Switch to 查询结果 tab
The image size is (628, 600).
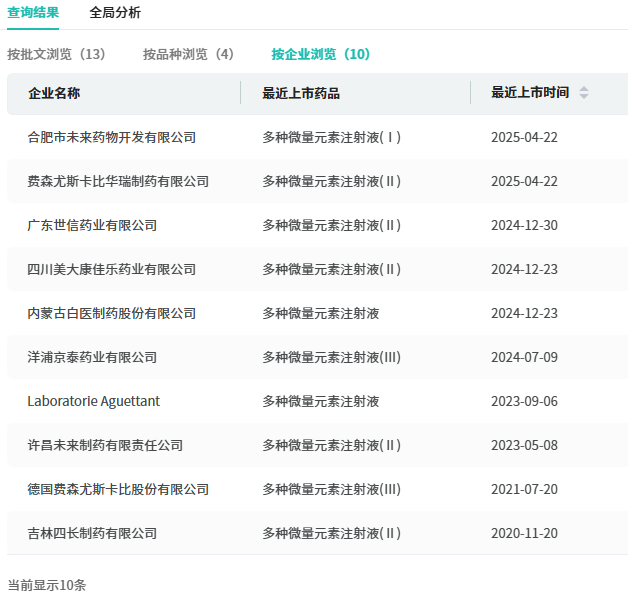pos(33,13)
